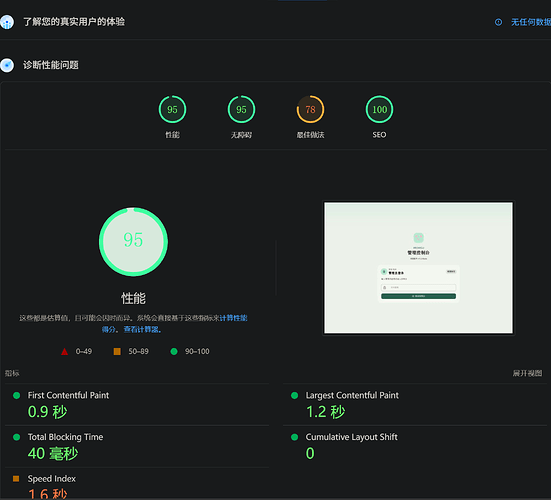The image size is (551, 500).
Task: Click the 指标 metrics section label
Action: click(x=12, y=373)
